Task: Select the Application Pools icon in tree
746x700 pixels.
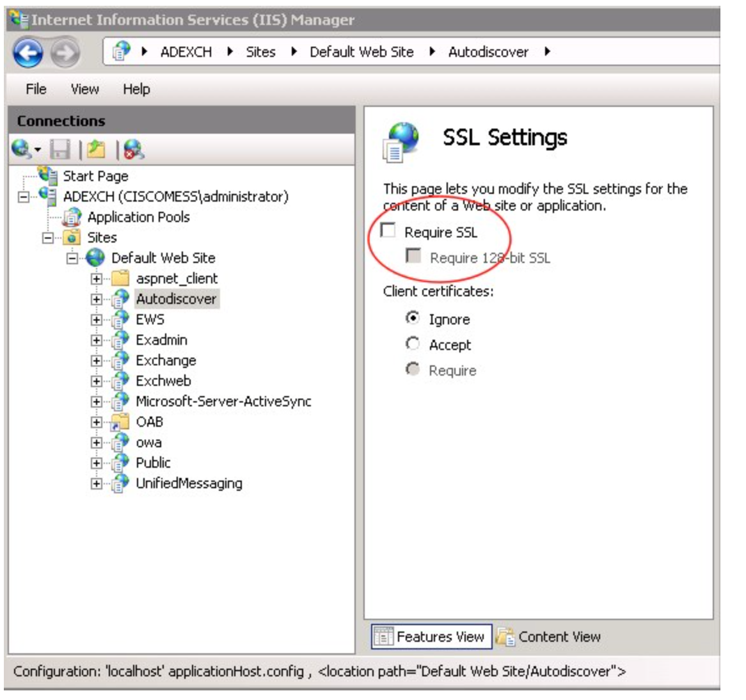Action: (x=72, y=218)
